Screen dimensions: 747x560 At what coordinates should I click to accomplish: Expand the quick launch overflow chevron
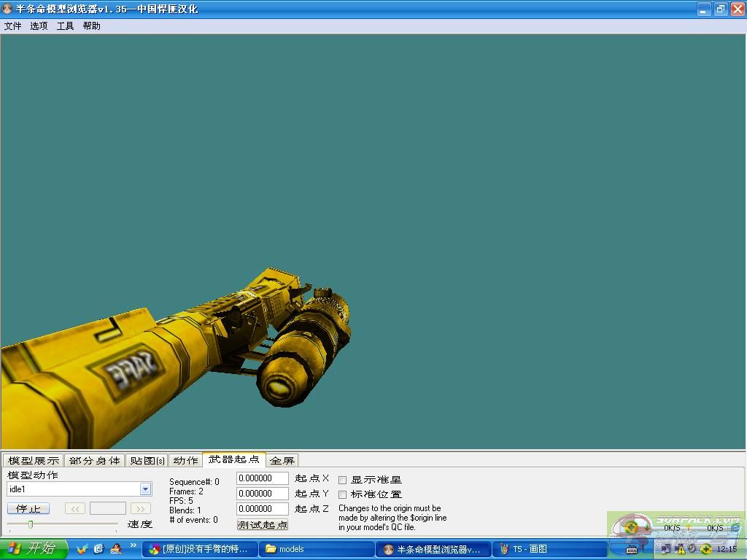pyautogui.click(x=133, y=545)
